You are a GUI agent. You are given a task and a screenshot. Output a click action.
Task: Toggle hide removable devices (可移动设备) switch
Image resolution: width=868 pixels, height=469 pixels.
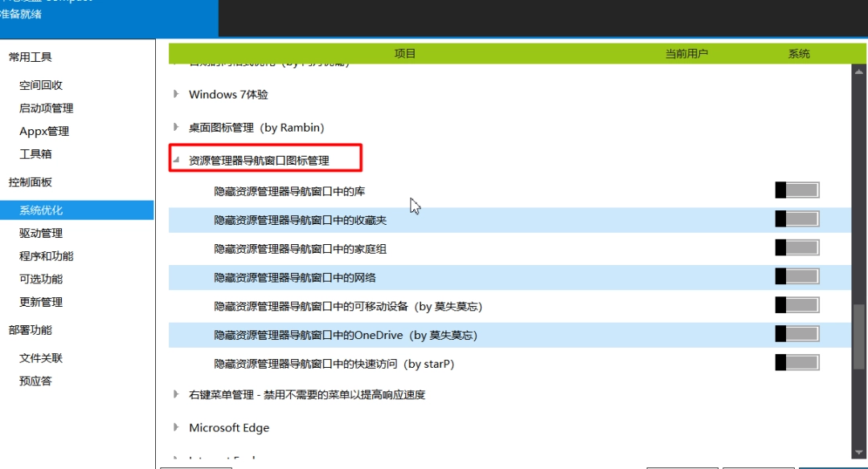[x=797, y=305]
